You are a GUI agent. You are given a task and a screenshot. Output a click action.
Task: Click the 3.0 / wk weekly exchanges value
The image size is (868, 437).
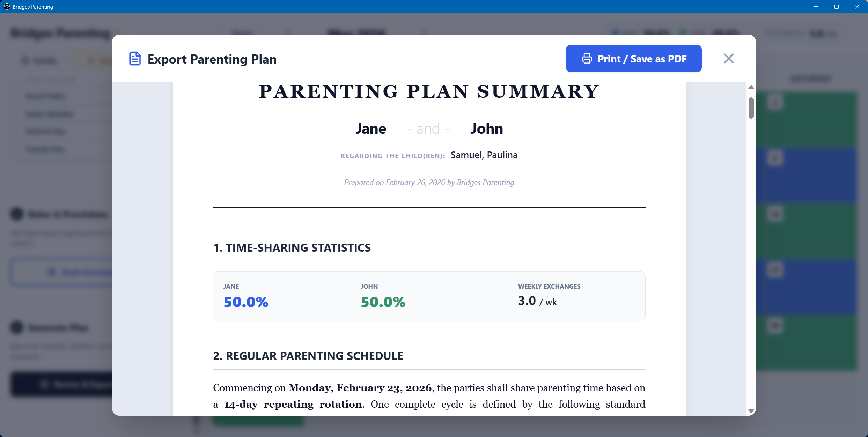pos(537,301)
